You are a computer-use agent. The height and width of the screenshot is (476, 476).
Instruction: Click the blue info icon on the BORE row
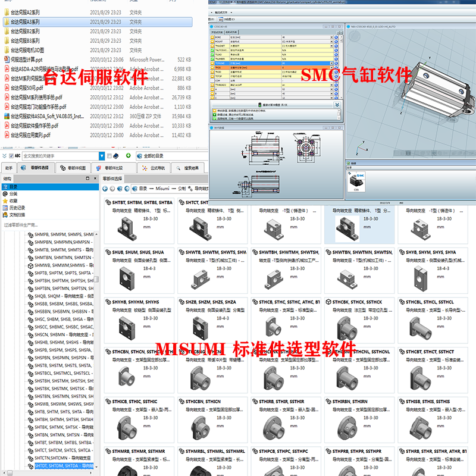point(336,37)
